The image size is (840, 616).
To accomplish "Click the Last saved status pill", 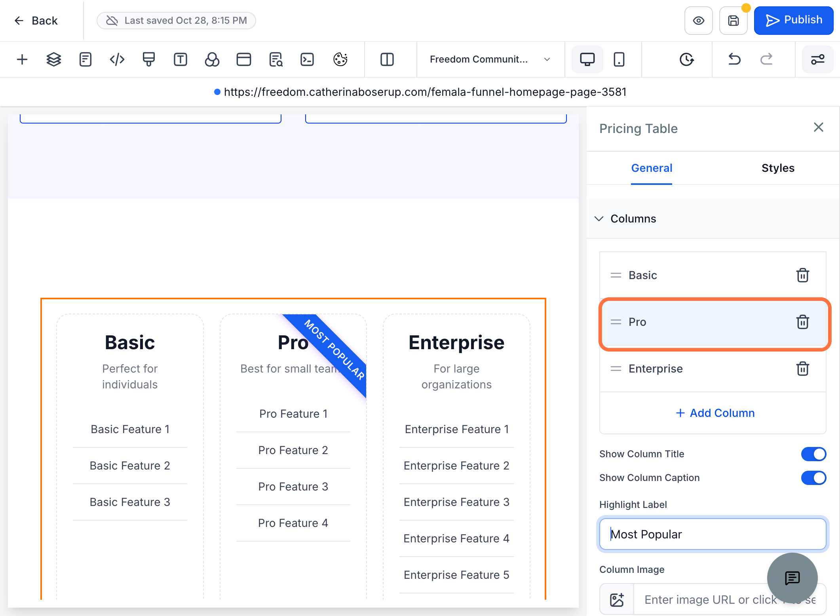I will (x=176, y=21).
